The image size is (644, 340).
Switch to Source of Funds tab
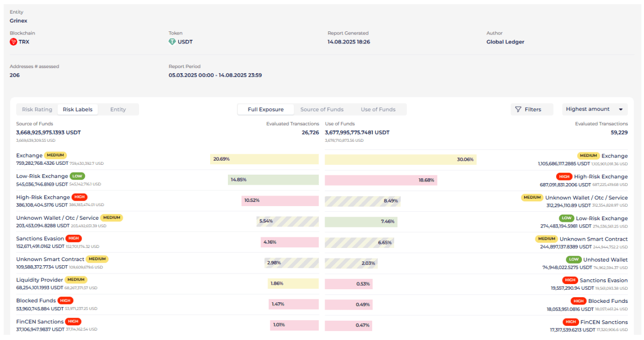tap(322, 109)
